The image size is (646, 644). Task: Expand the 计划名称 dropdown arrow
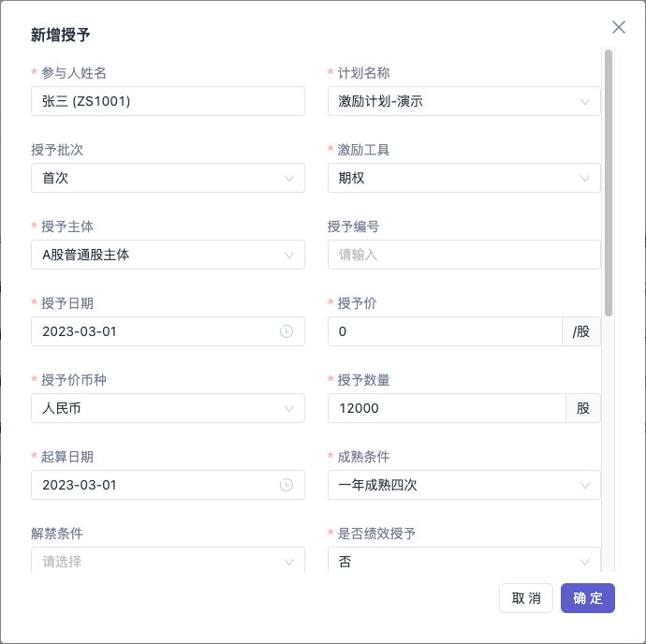584,101
